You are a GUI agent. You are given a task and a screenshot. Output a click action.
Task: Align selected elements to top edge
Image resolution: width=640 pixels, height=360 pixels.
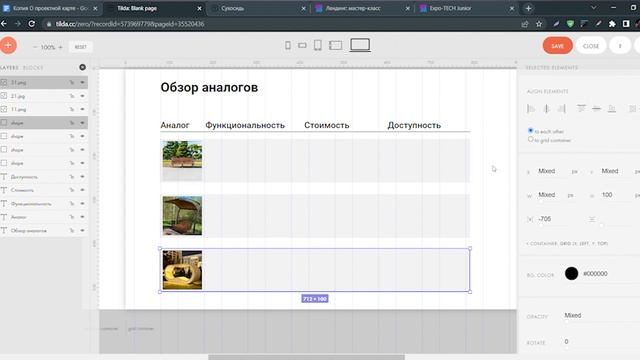581,109
